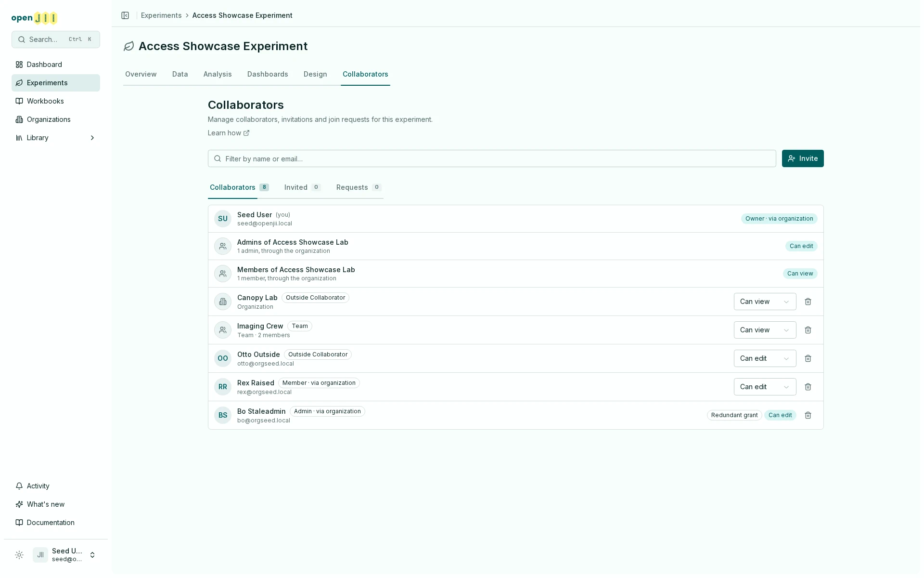Click the Seed User SU avatar

223,219
